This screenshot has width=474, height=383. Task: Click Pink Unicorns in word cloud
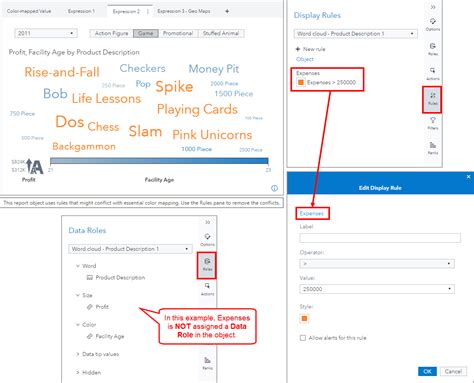pyautogui.click(x=212, y=135)
